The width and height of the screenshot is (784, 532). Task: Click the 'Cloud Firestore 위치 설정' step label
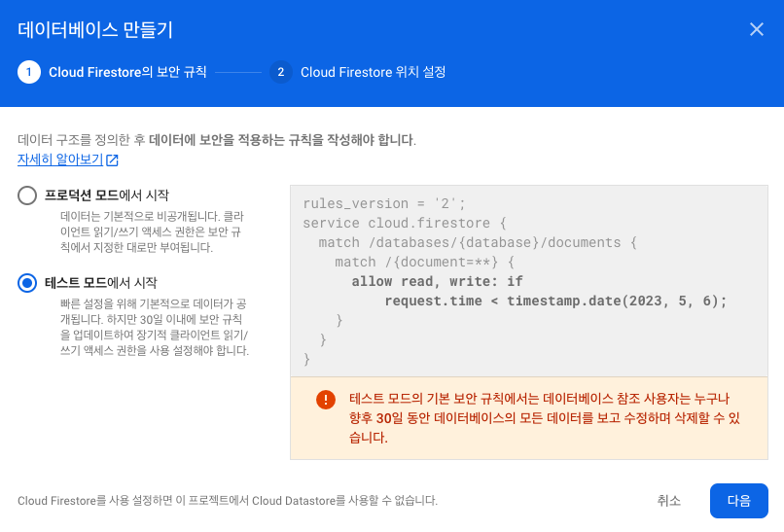(373, 72)
